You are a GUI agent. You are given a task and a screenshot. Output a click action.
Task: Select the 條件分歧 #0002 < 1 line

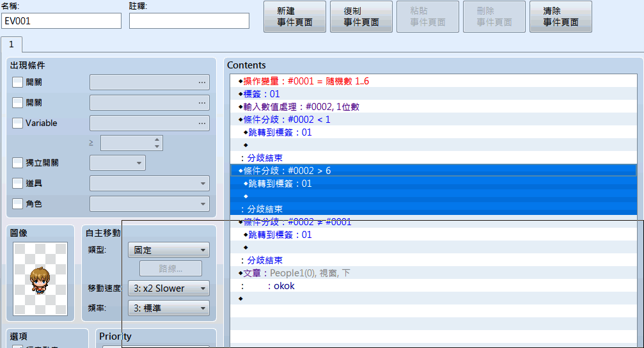(434, 120)
